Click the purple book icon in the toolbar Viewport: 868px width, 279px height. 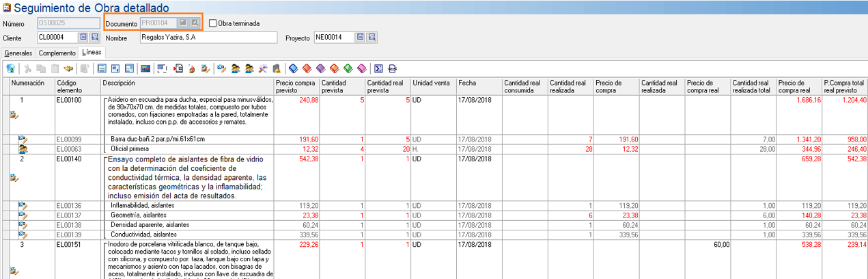tap(321, 68)
